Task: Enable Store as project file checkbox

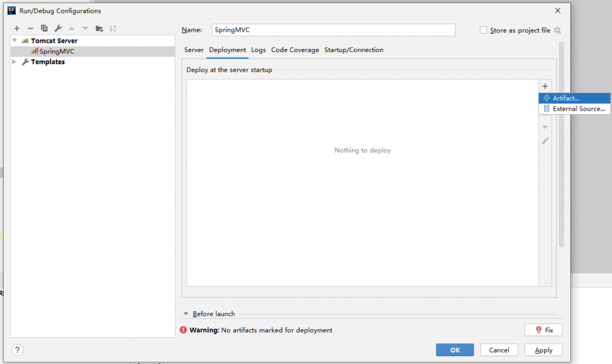Action: [483, 30]
